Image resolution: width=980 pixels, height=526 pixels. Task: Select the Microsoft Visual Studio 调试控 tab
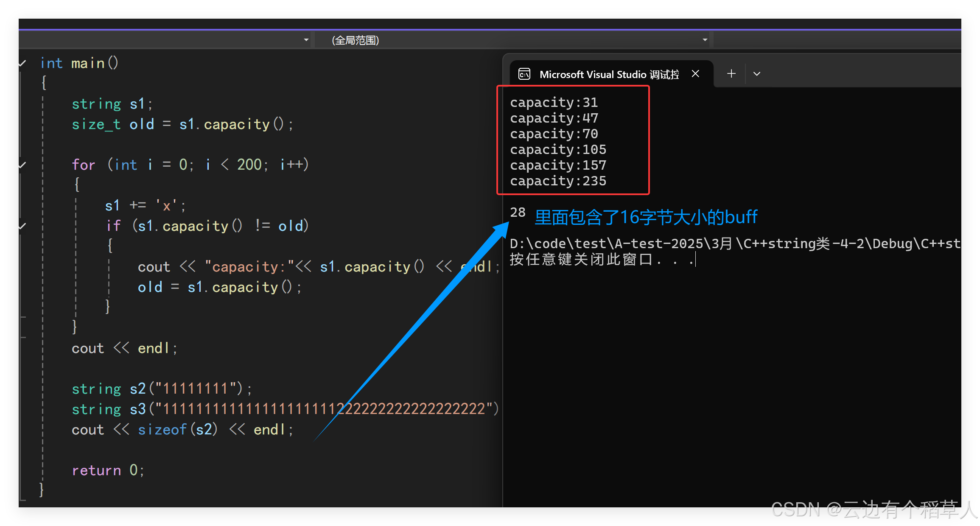[609, 75]
